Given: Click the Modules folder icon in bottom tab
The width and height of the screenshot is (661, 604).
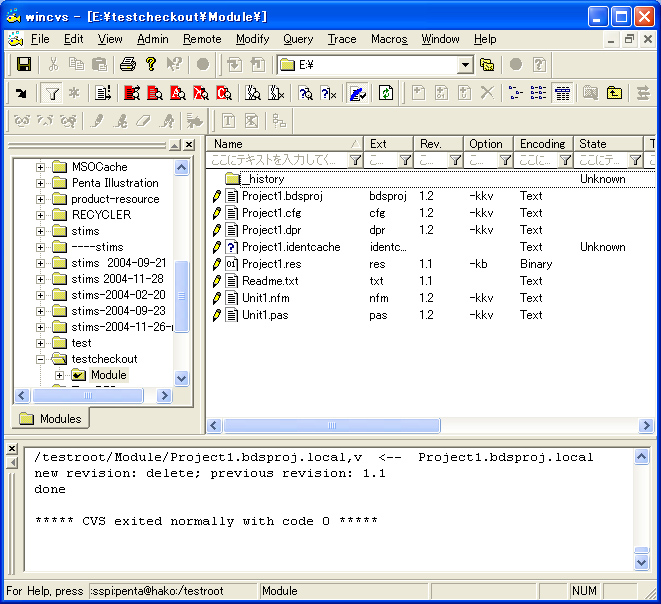Looking at the screenshot, I should coord(27,419).
